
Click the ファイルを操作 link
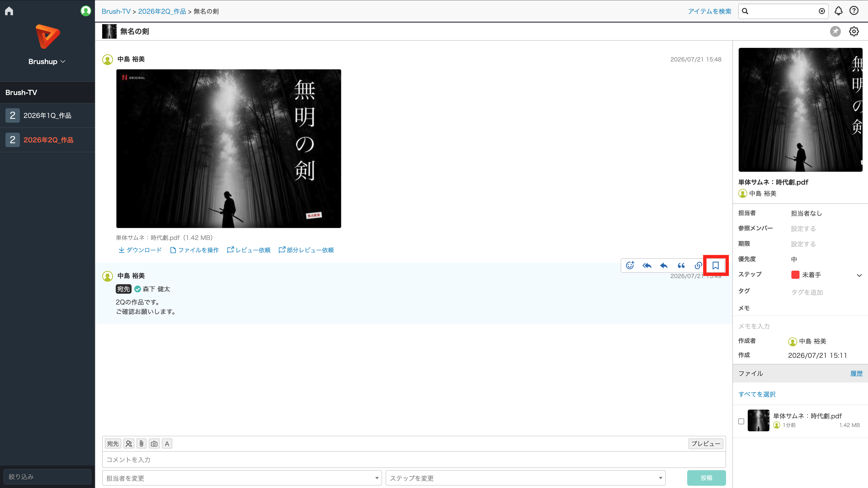tap(194, 250)
